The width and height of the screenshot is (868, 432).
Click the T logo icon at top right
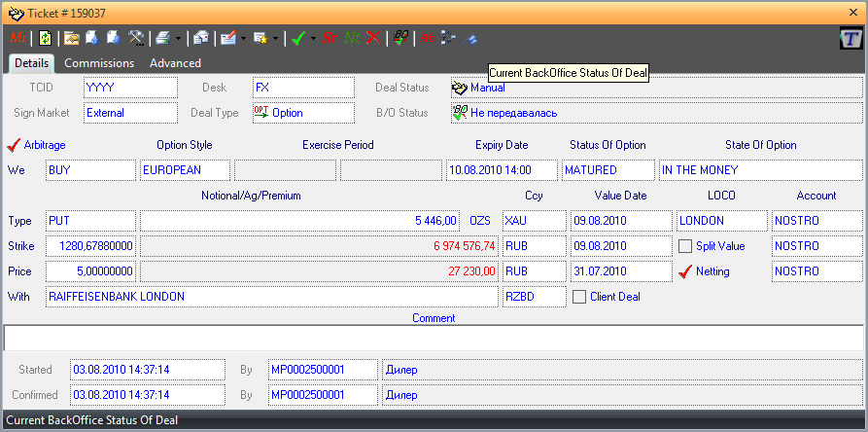[x=851, y=38]
